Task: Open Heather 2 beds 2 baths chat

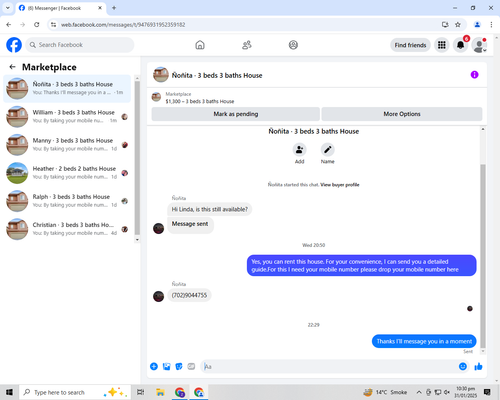Action: (x=67, y=173)
